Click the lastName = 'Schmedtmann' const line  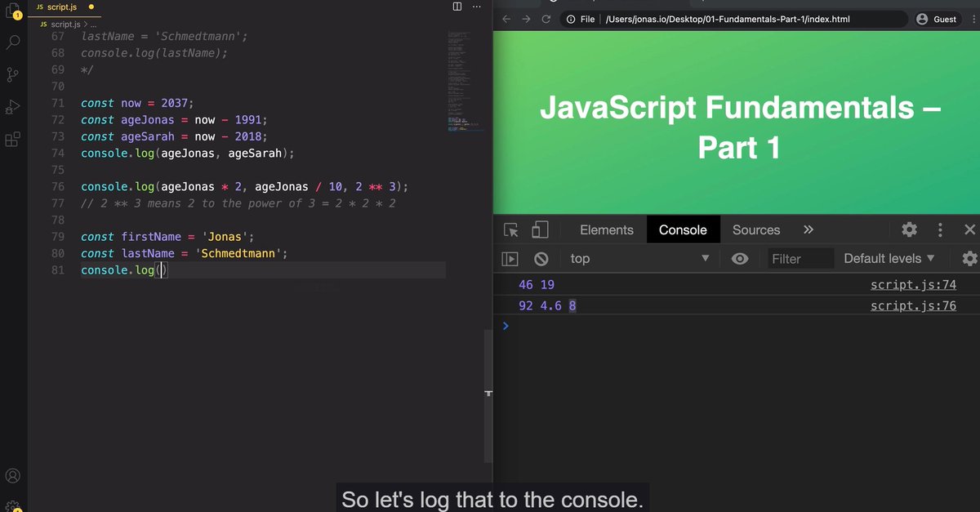coord(185,254)
